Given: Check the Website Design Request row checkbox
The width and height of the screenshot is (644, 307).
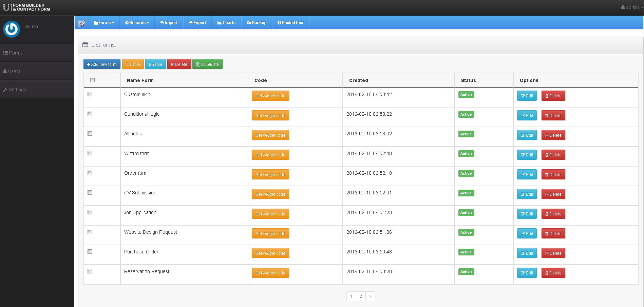Looking at the screenshot, I should [x=90, y=232].
